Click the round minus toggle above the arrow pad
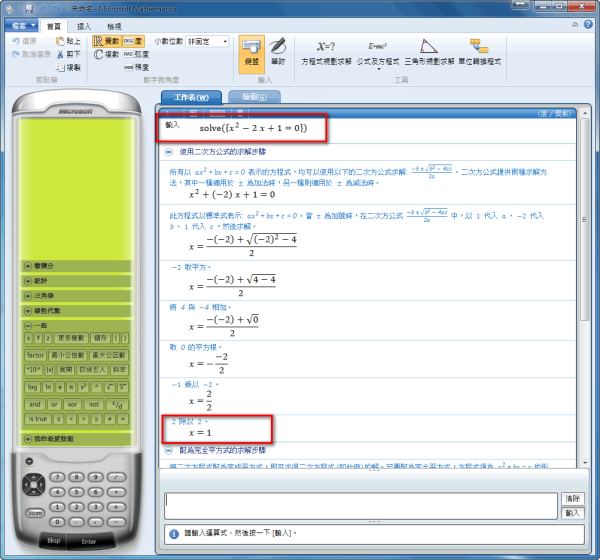Viewport: 600px width, 560px height. point(29,461)
